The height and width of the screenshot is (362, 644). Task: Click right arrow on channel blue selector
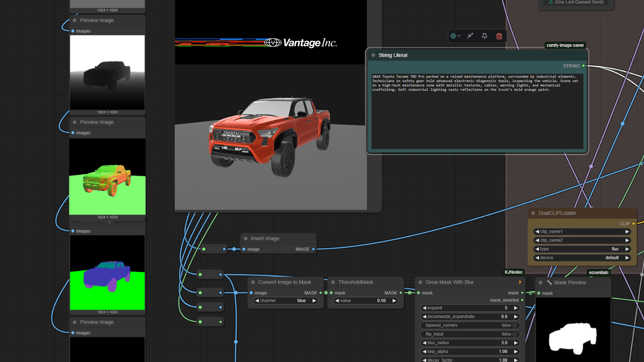point(314,301)
